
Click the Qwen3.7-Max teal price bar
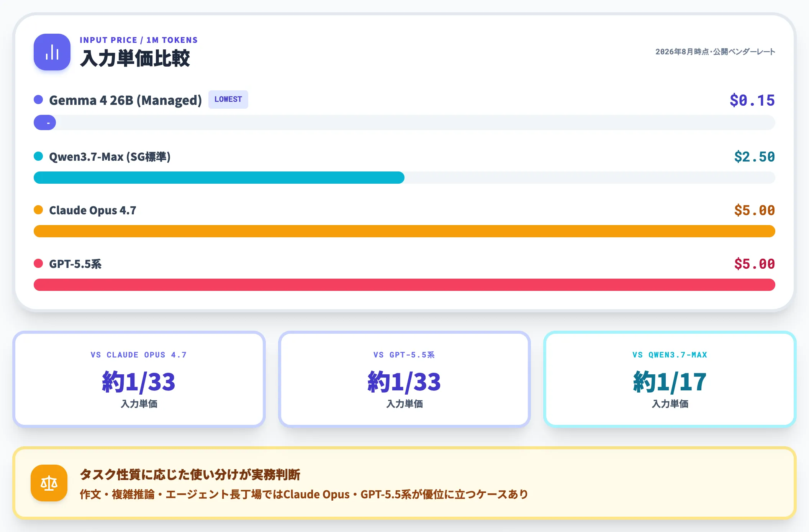tap(219, 178)
